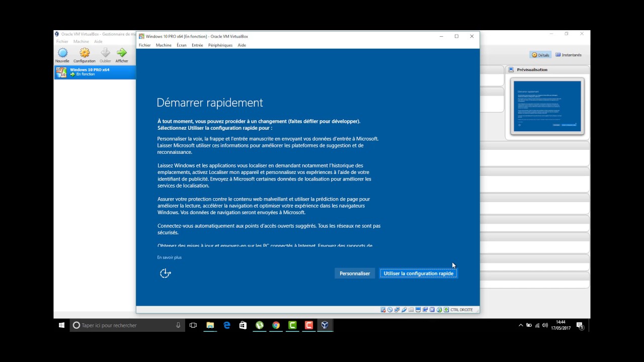
Task: Click the Personnaliser button
Action: [355, 274]
